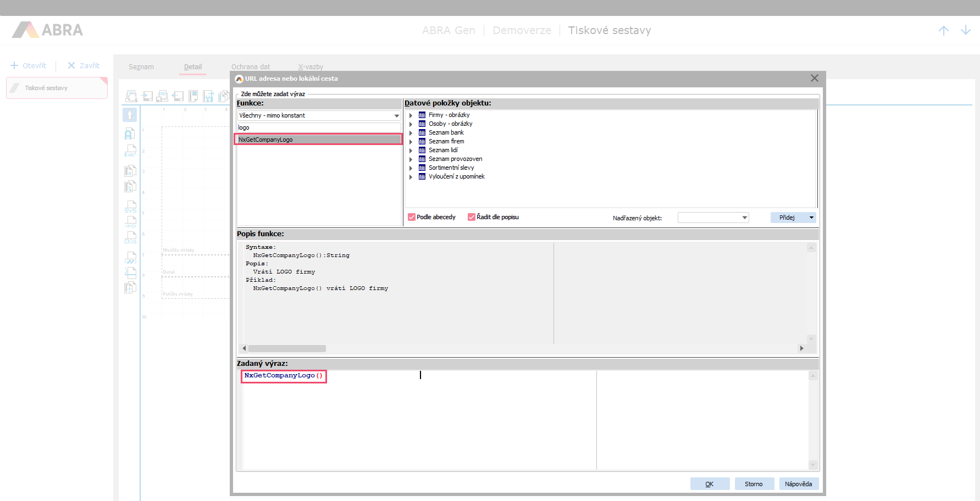Select the data text field tool
Screen dimensions: 980x501
pos(130,170)
